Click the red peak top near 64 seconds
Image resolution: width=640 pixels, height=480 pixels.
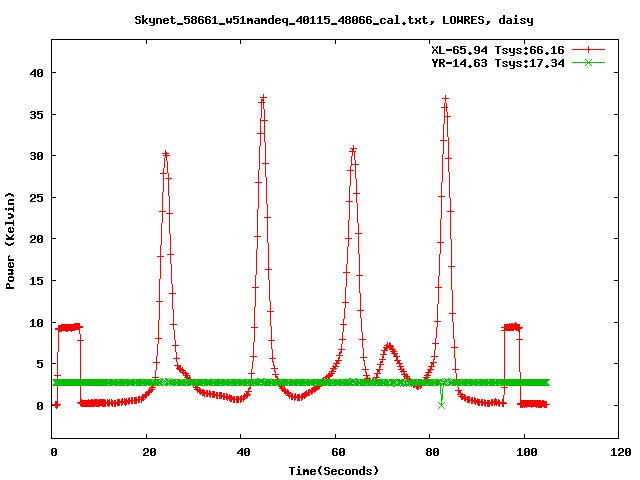click(353, 149)
